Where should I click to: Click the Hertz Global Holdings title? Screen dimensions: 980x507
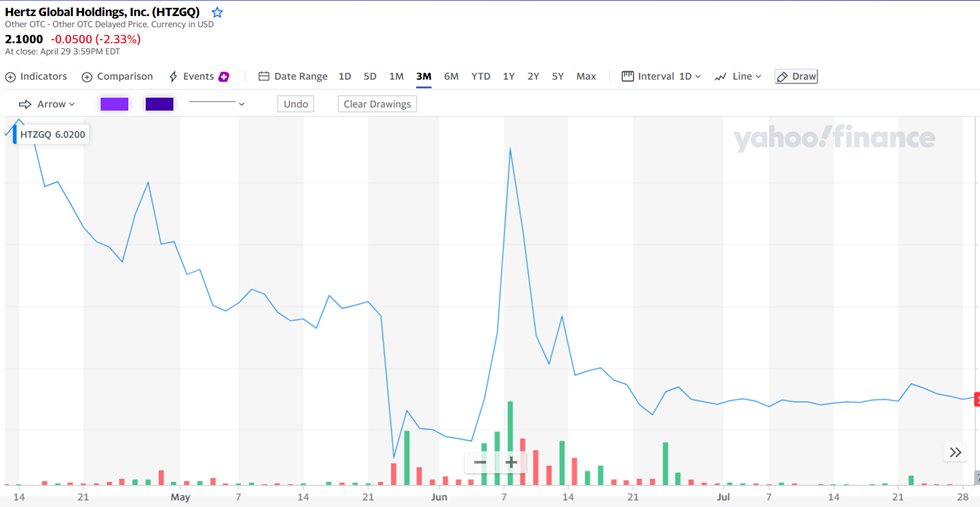(102, 12)
